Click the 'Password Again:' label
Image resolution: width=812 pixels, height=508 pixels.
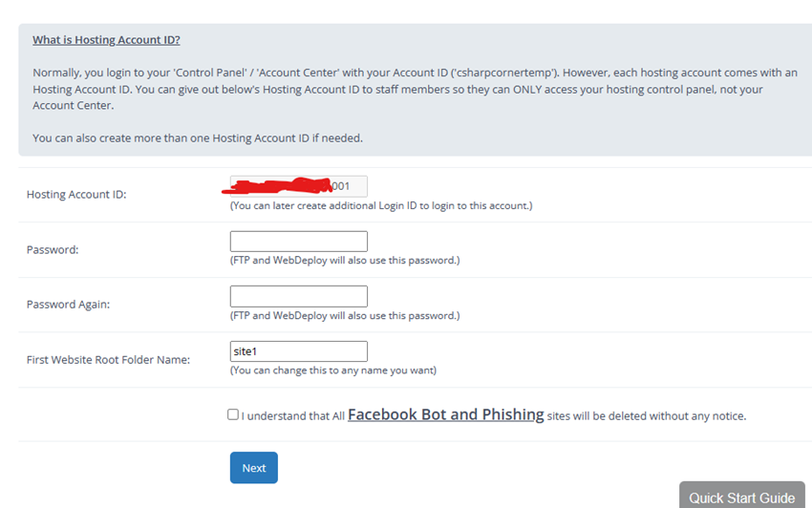tap(68, 305)
